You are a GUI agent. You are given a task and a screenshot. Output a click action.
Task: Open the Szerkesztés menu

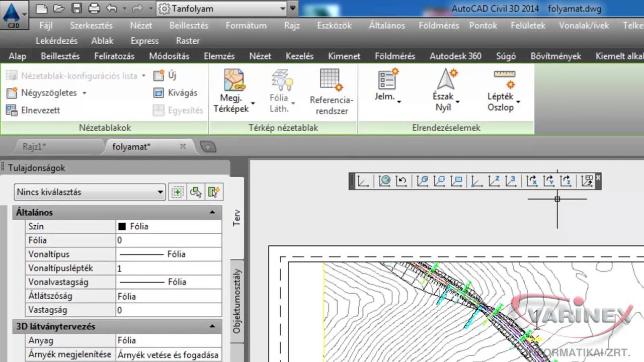(x=91, y=25)
